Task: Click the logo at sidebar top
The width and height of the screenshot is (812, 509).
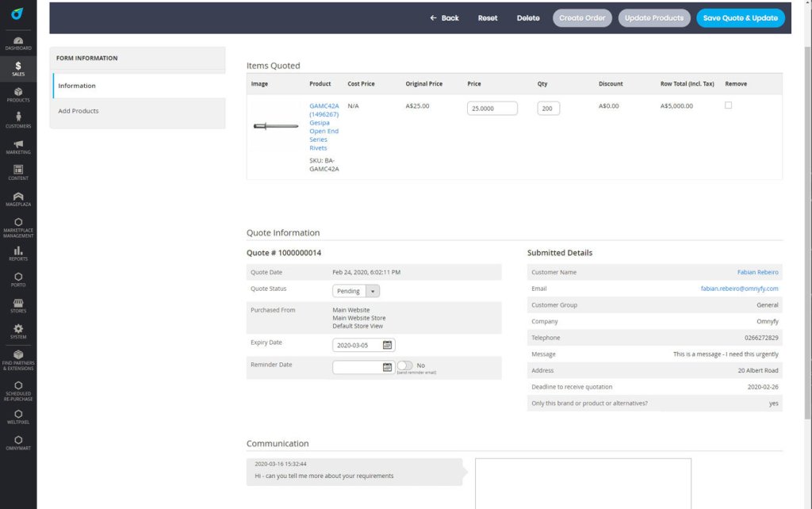Action: point(17,13)
